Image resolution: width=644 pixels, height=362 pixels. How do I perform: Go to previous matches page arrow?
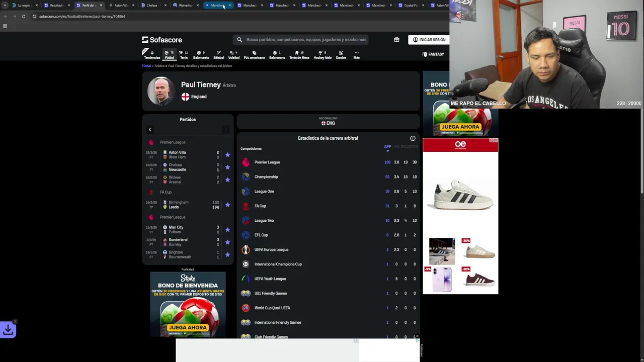tap(149, 130)
